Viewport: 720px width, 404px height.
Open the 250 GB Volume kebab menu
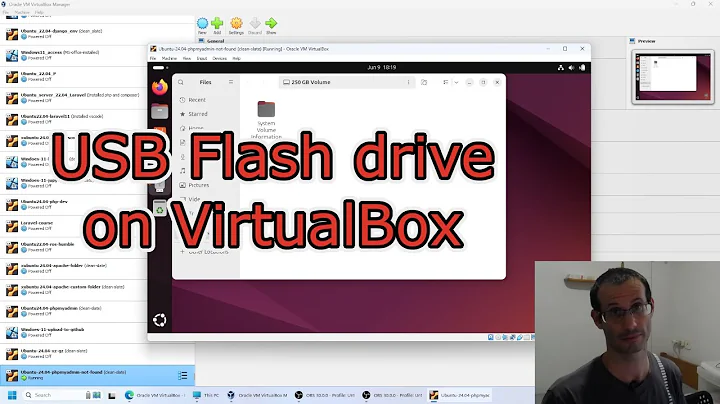[408, 82]
